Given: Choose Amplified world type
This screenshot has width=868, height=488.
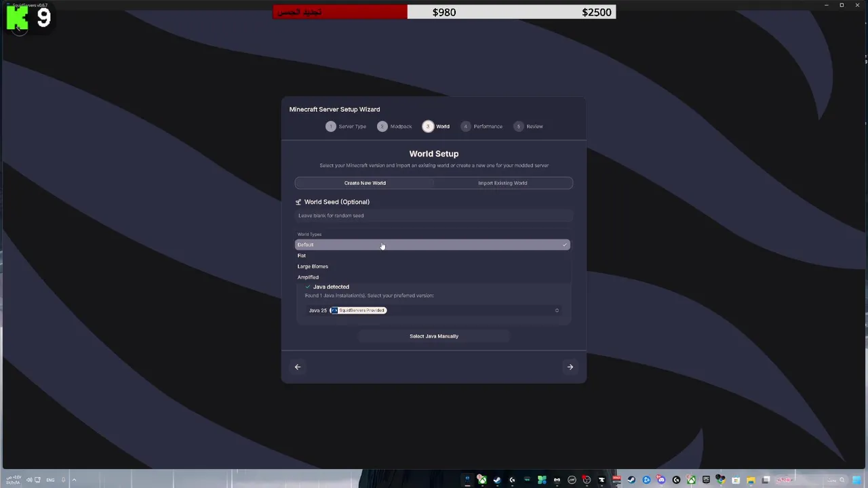Looking at the screenshot, I should tap(433, 277).
